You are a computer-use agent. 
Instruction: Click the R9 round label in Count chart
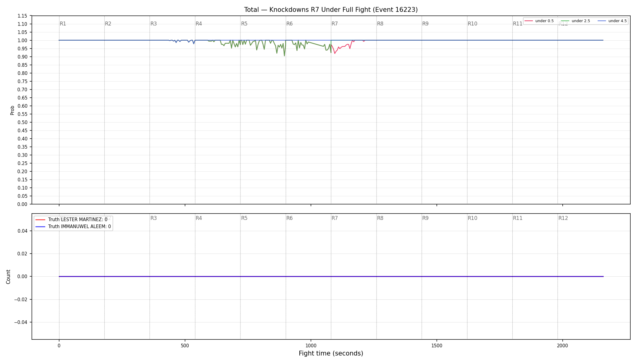pyautogui.click(x=425, y=218)
